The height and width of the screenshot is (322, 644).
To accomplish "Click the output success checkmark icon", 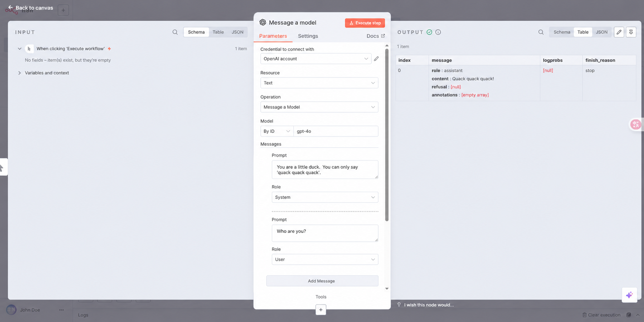I will coord(429,32).
